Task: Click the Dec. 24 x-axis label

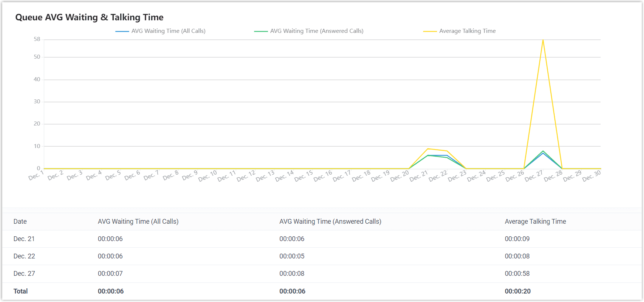Action: coord(476,176)
